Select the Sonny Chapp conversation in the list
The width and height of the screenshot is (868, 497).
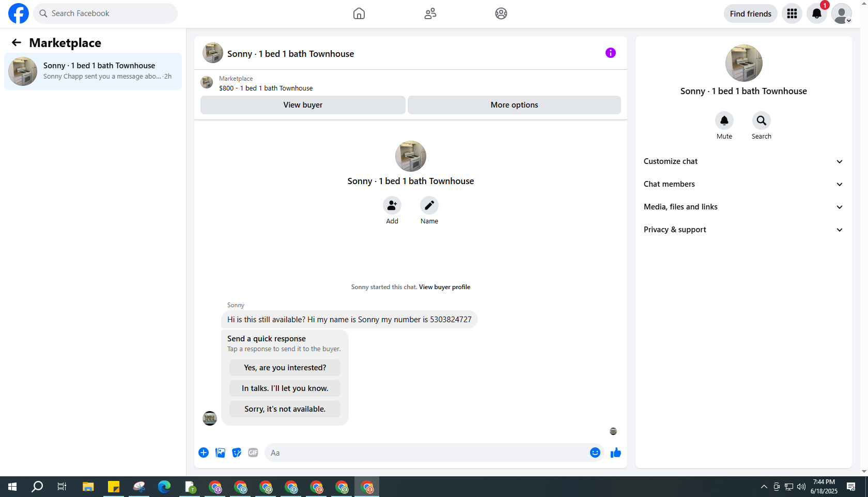(93, 71)
